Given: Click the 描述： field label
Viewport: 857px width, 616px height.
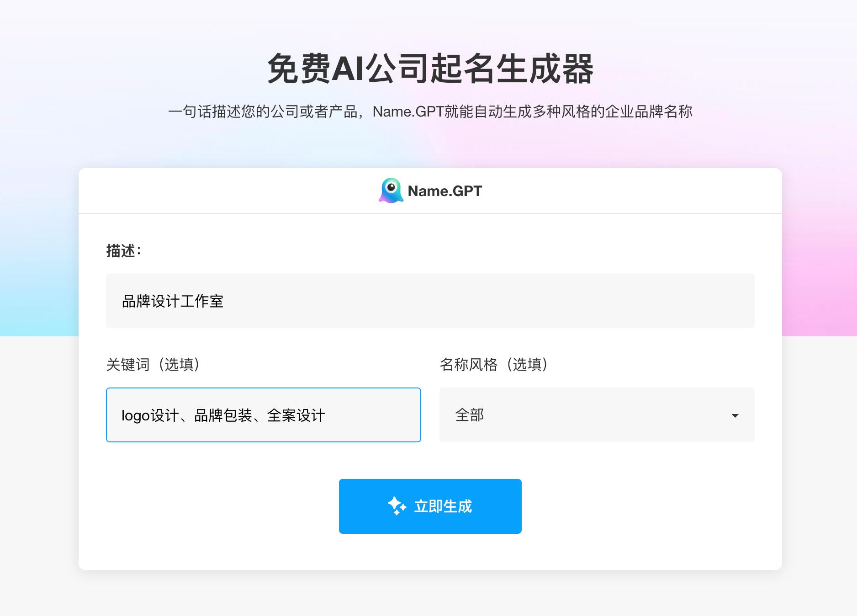Looking at the screenshot, I should (x=124, y=251).
